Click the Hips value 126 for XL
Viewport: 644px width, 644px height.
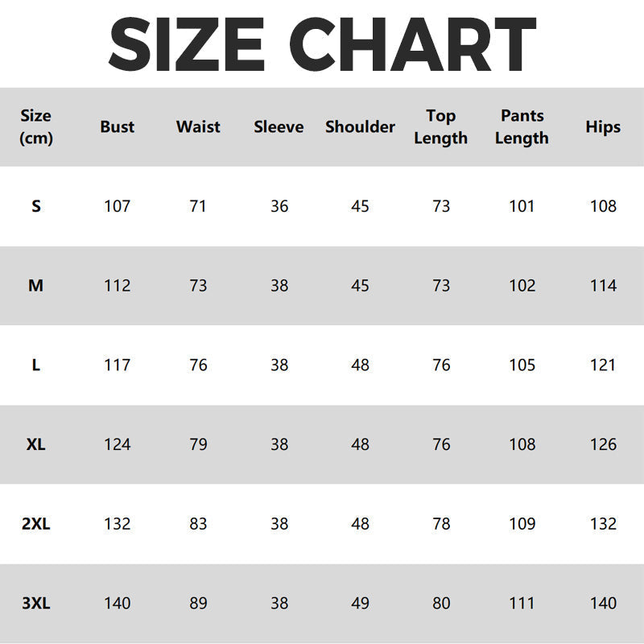603,444
